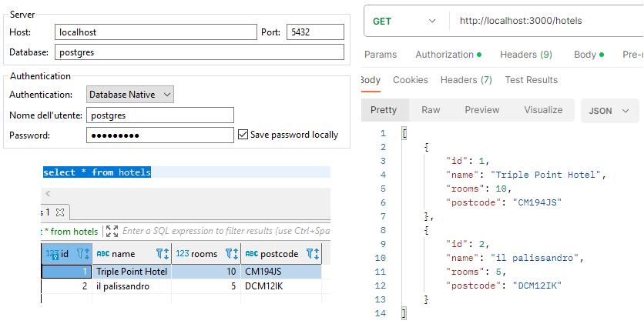Toggle Save password locally checkbox
The width and height of the screenshot is (644, 324).
click(x=243, y=135)
